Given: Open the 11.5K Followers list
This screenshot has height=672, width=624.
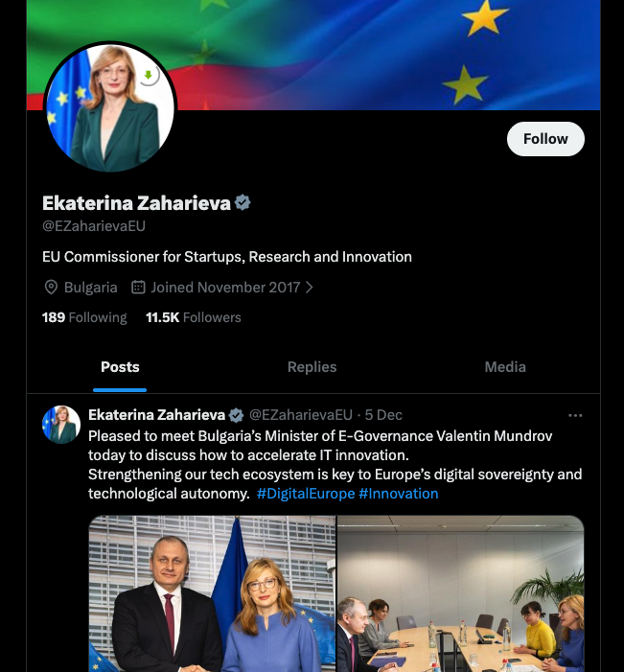Looking at the screenshot, I should click(194, 317).
